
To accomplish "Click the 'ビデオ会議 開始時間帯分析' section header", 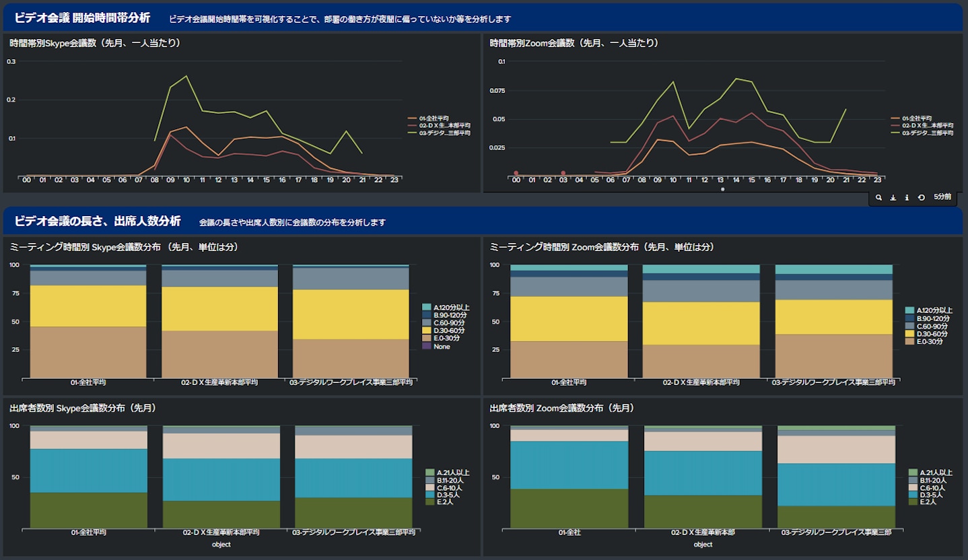I will point(82,17).
